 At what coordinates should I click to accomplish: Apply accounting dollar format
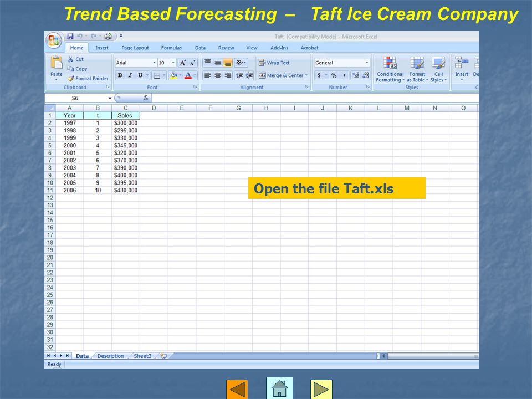tap(319, 75)
